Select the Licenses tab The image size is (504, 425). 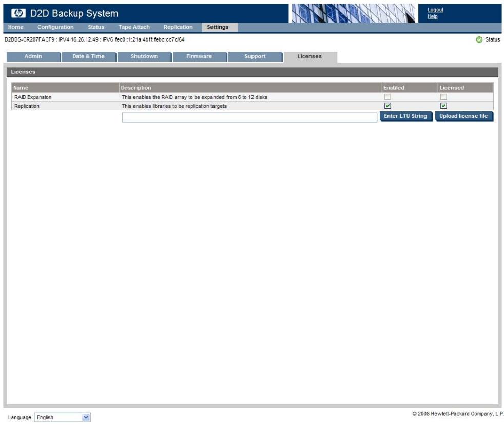310,57
